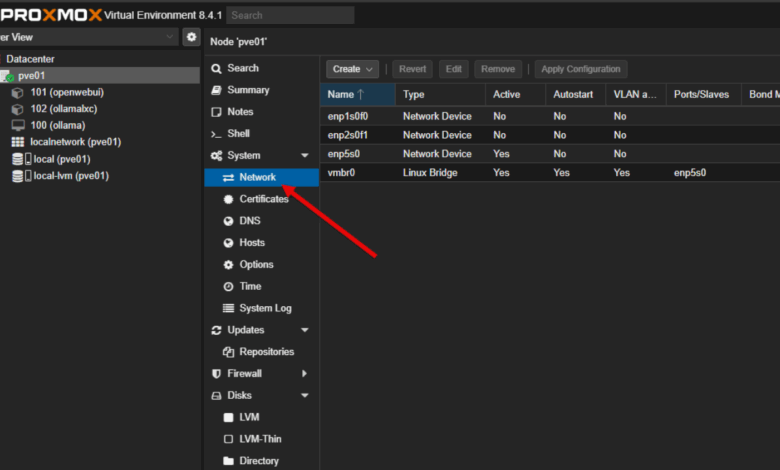Sort by the Ports/Slaves column header
780x470 pixels.
[x=703, y=94]
